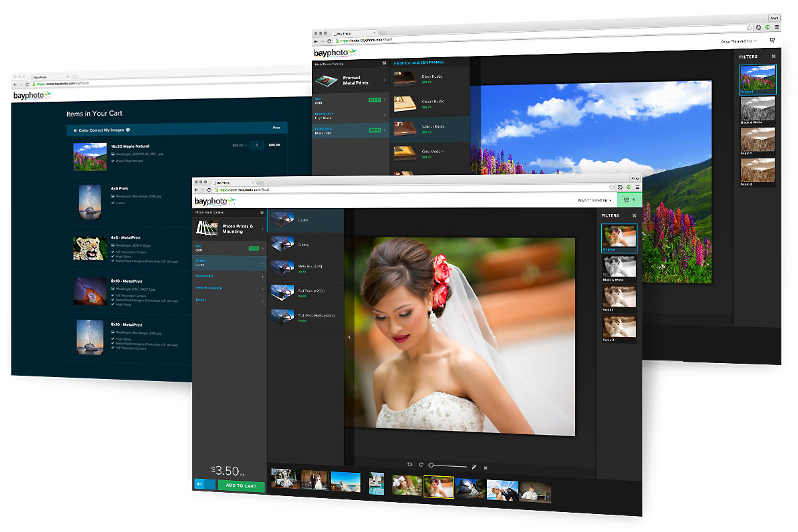
Task: Click the 0% button beside Add to Cart
Action: [x=199, y=484]
